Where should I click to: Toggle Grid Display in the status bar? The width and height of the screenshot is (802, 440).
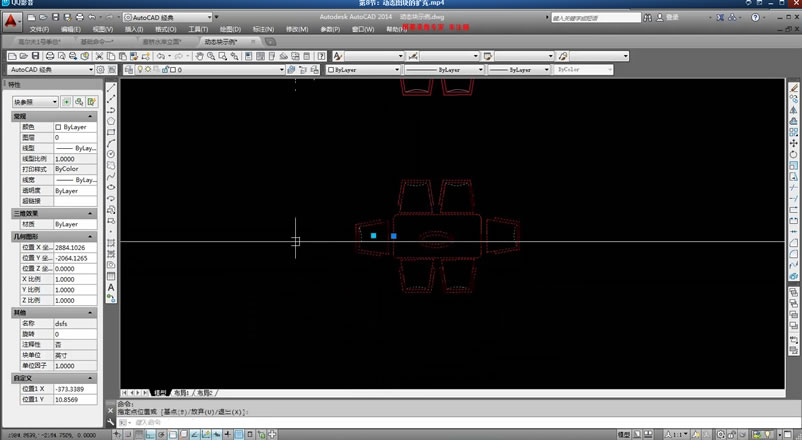click(x=139, y=435)
